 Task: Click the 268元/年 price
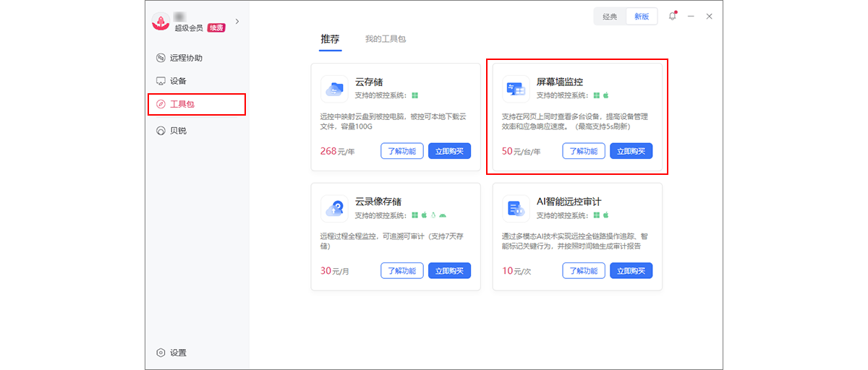(x=337, y=151)
